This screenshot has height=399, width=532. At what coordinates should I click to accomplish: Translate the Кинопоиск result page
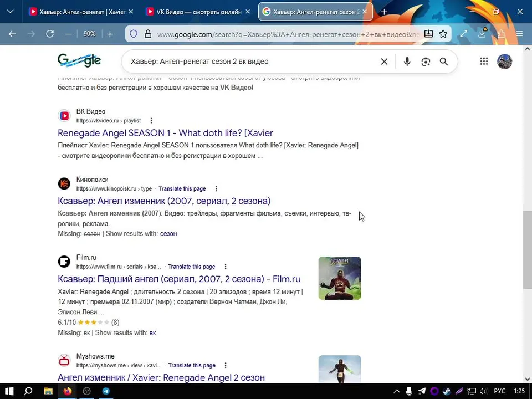coord(182,188)
